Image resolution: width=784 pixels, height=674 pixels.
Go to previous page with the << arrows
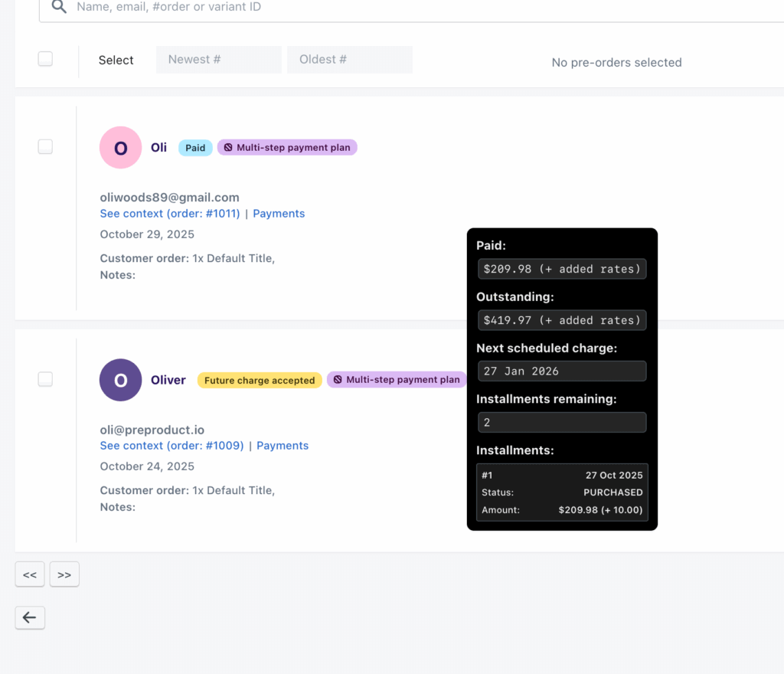[29, 574]
